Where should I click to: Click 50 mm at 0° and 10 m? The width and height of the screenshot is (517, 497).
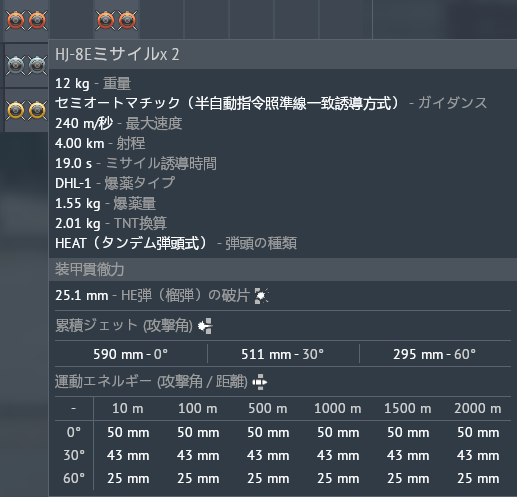click(128, 433)
